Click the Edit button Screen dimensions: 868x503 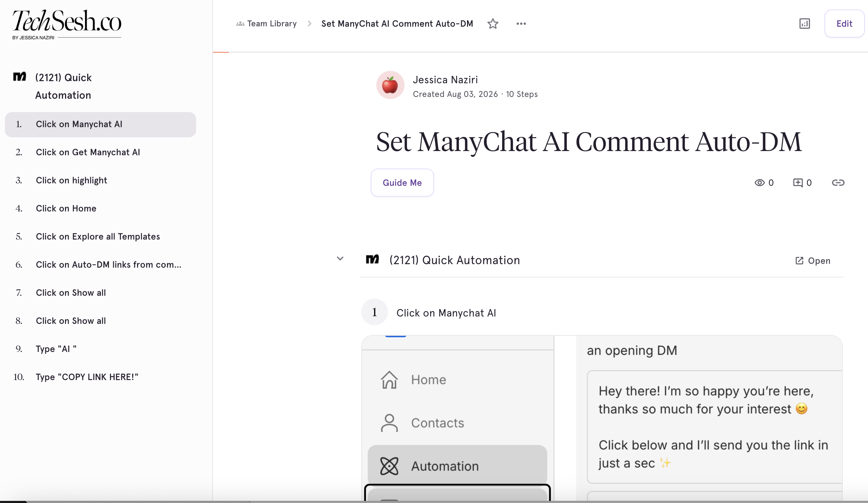(x=844, y=24)
